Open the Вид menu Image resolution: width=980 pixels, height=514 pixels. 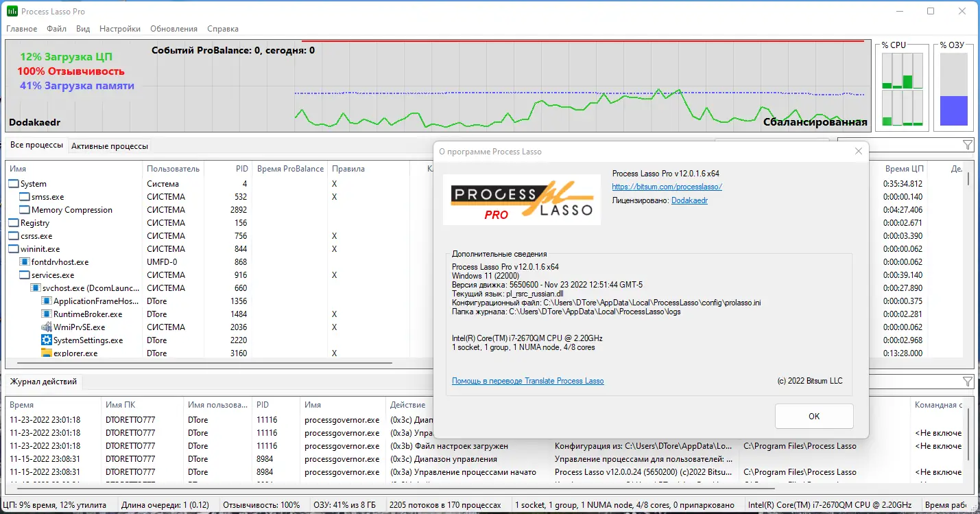[83, 29]
